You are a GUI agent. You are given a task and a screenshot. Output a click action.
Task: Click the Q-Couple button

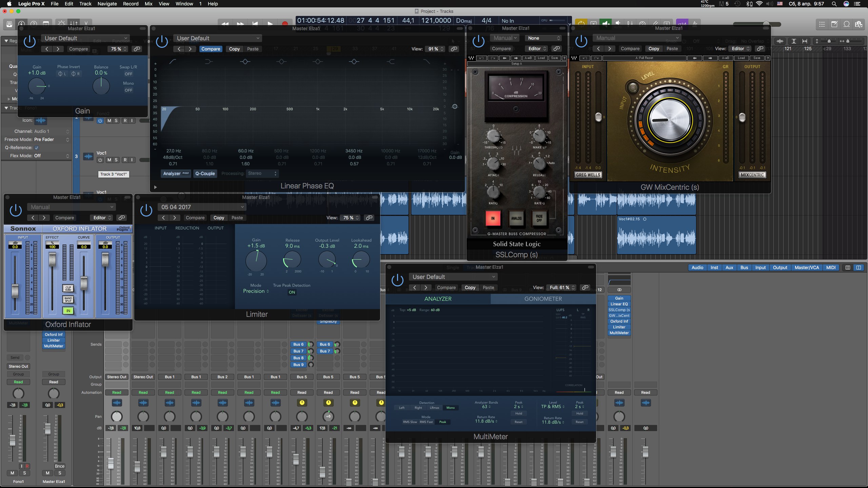click(x=205, y=174)
